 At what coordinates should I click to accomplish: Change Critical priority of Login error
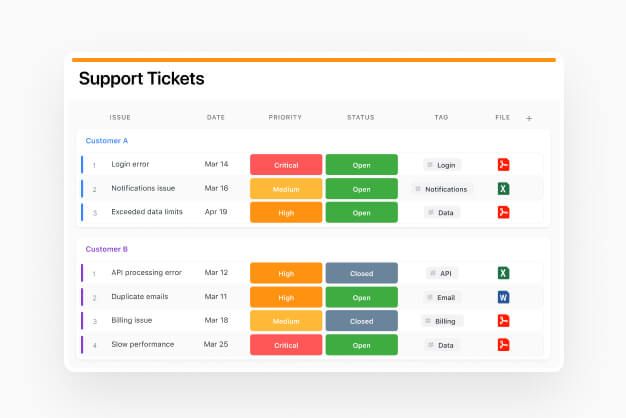point(286,164)
